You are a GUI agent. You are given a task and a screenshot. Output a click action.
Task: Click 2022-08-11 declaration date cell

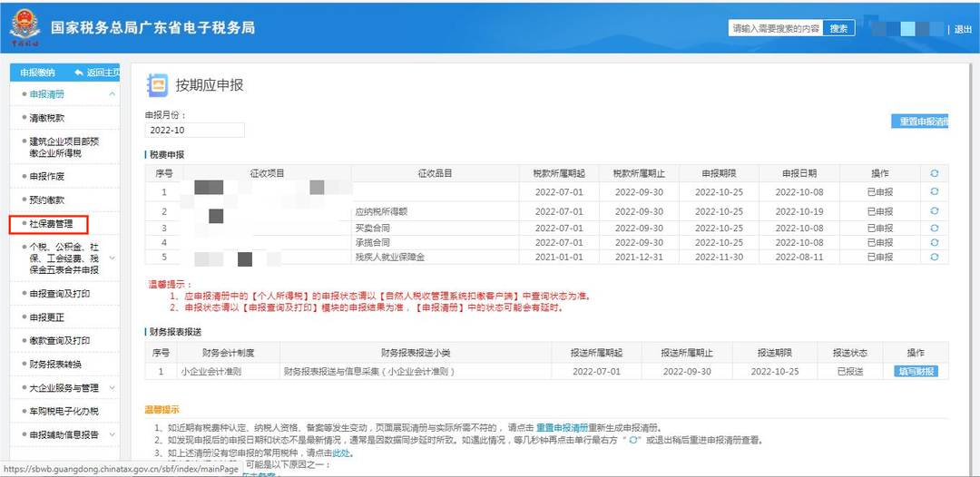point(799,257)
